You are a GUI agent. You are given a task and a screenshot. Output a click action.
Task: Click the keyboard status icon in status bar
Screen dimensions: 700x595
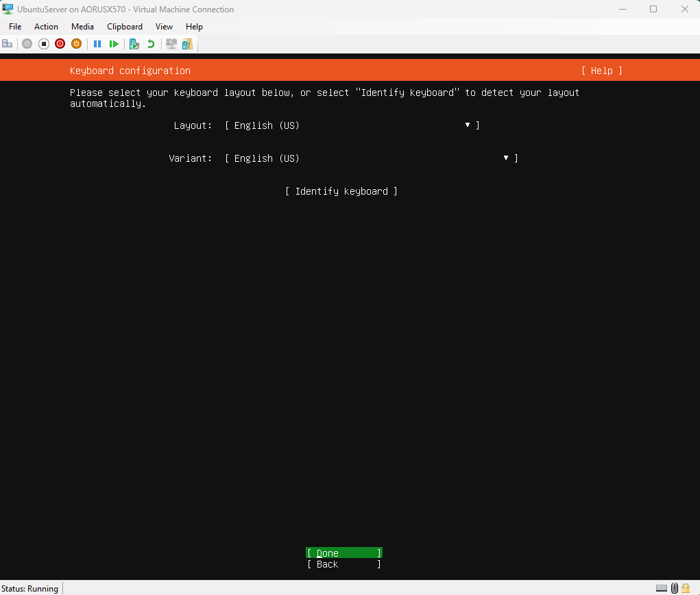point(661,588)
